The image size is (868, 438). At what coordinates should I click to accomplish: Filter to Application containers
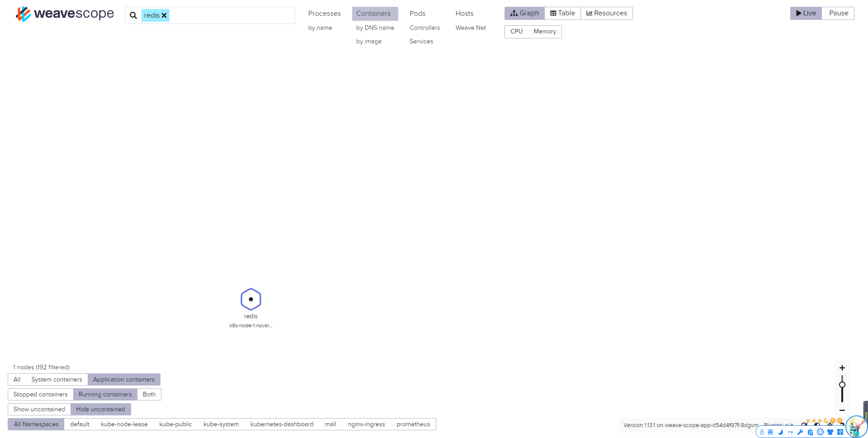124,380
